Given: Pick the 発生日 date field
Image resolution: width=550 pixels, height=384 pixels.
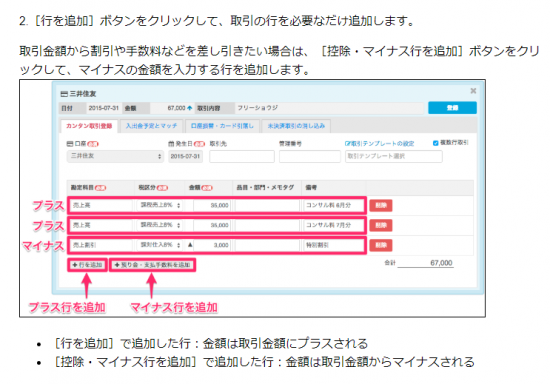Looking at the screenshot, I should tap(185, 156).
